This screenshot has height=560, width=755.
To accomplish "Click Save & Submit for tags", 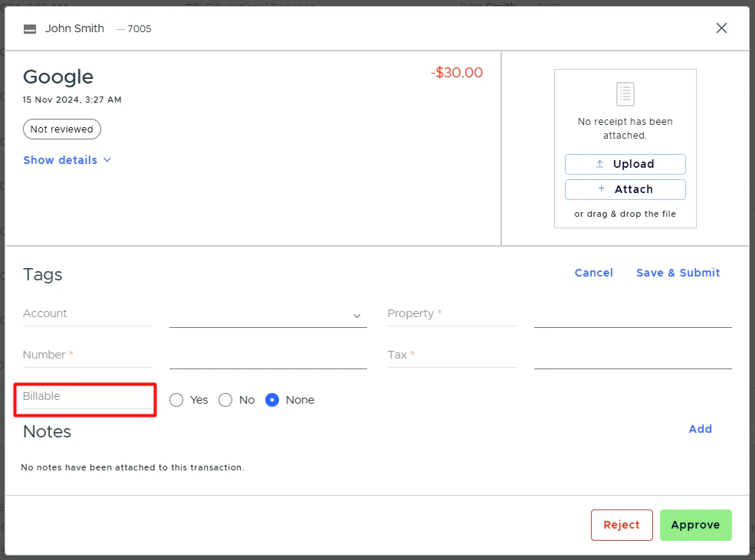I will pyautogui.click(x=678, y=273).
